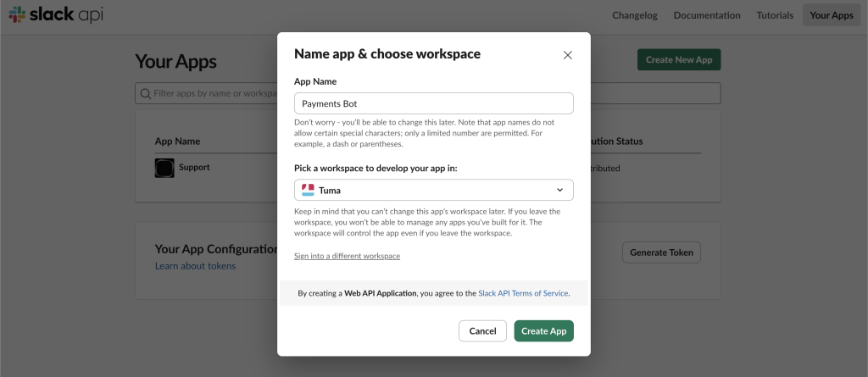Click Your App Configuration heading
This screenshot has width=868, height=377.
tap(216, 249)
